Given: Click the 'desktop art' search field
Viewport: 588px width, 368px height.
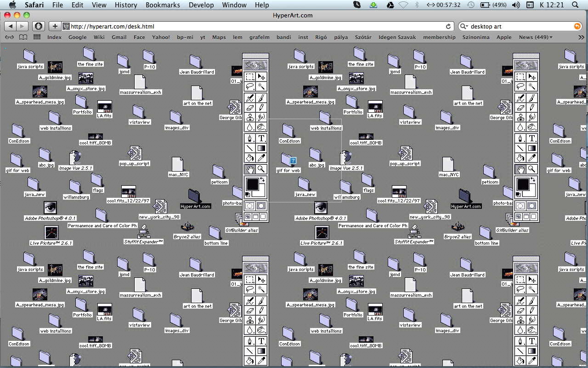Looking at the screenshot, I should coord(520,26).
